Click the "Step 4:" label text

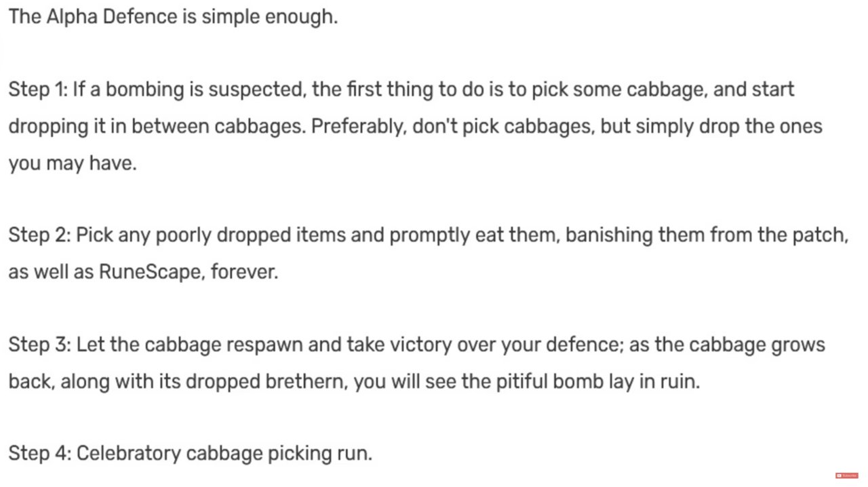[39, 453]
